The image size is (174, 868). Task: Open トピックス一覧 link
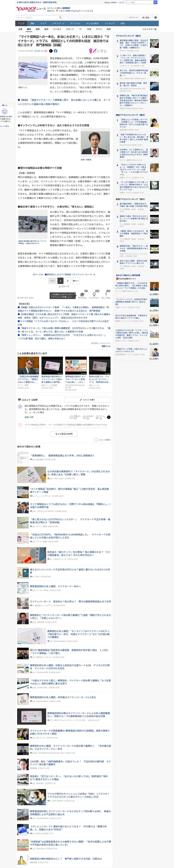149,29
